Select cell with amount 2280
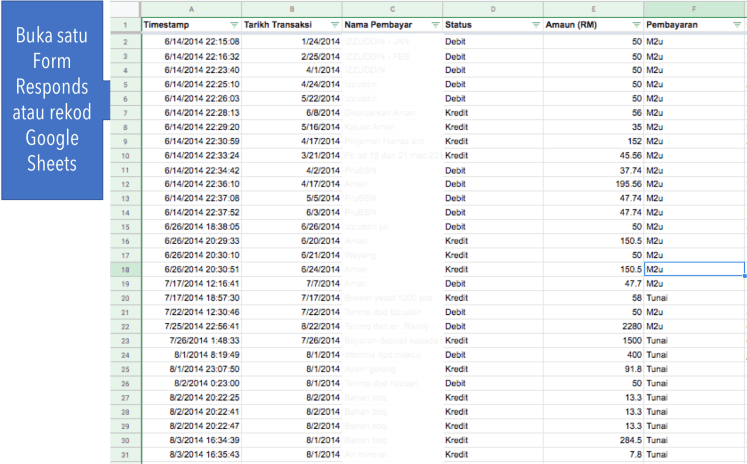The width and height of the screenshot is (747, 464). click(x=592, y=326)
